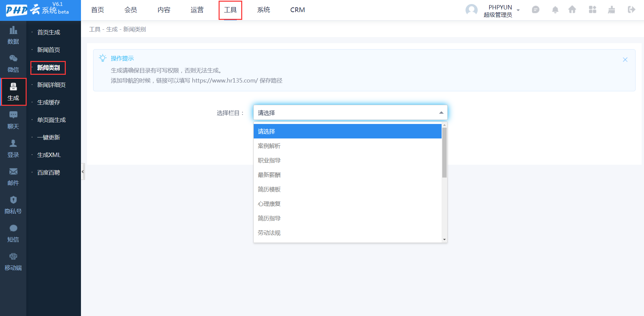Click the tip line 生成请确保目录有可写权限
This screenshot has width=644, height=316.
coord(166,70)
